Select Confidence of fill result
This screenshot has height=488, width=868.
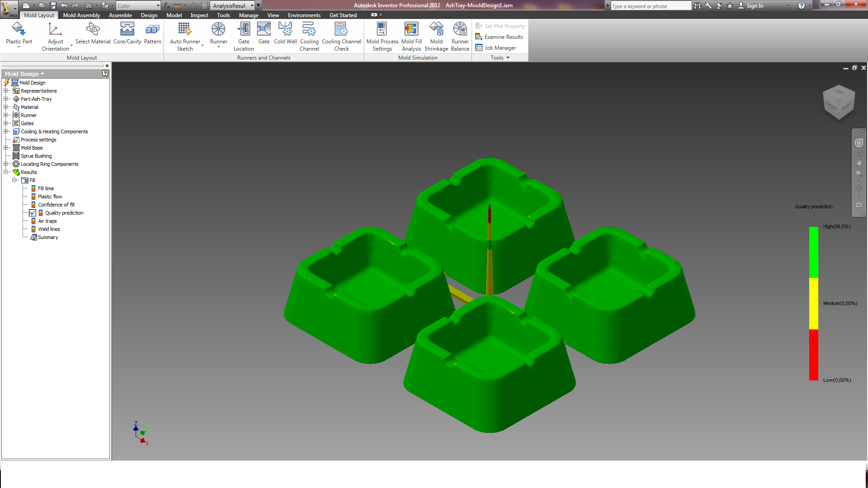click(56, 205)
